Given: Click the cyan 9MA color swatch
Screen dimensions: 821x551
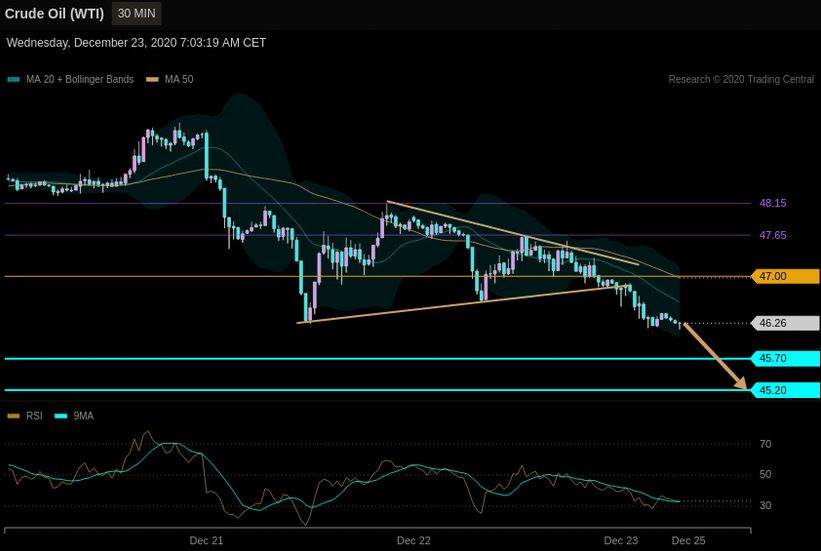Looking at the screenshot, I should tap(61, 416).
